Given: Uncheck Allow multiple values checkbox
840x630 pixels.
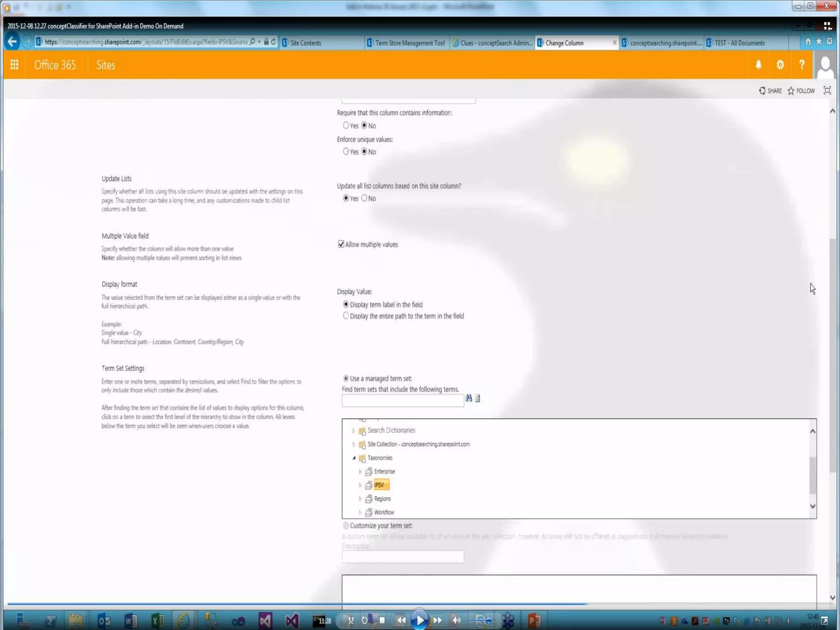Looking at the screenshot, I should pos(341,244).
